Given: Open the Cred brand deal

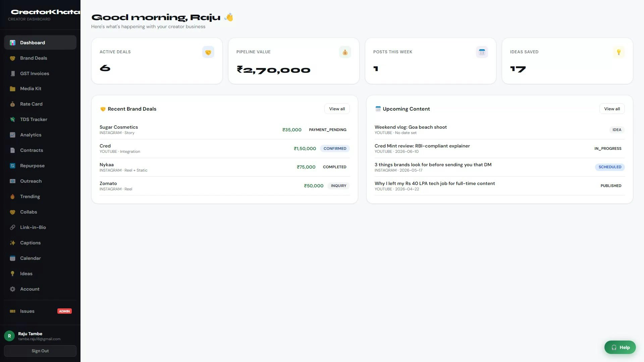Looking at the screenshot, I should [x=225, y=148].
